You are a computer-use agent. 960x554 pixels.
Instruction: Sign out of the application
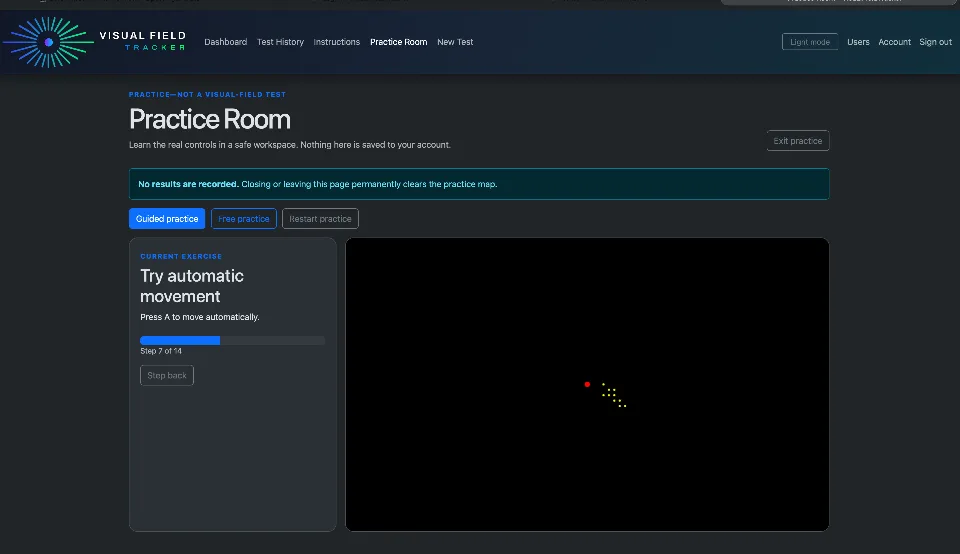pyautogui.click(x=935, y=42)
